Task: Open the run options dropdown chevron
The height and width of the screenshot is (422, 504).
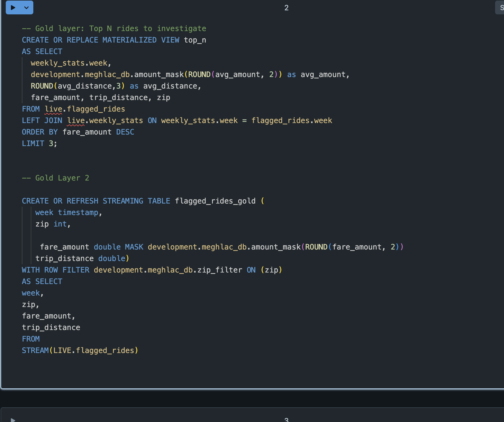Action: coord(26,8)
